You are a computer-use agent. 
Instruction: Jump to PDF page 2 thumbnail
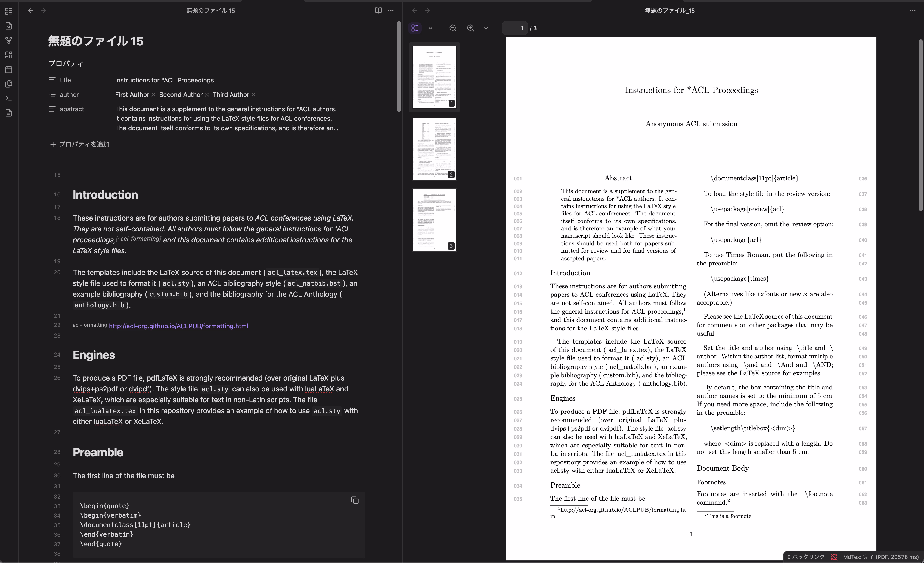tap(434, 149)
